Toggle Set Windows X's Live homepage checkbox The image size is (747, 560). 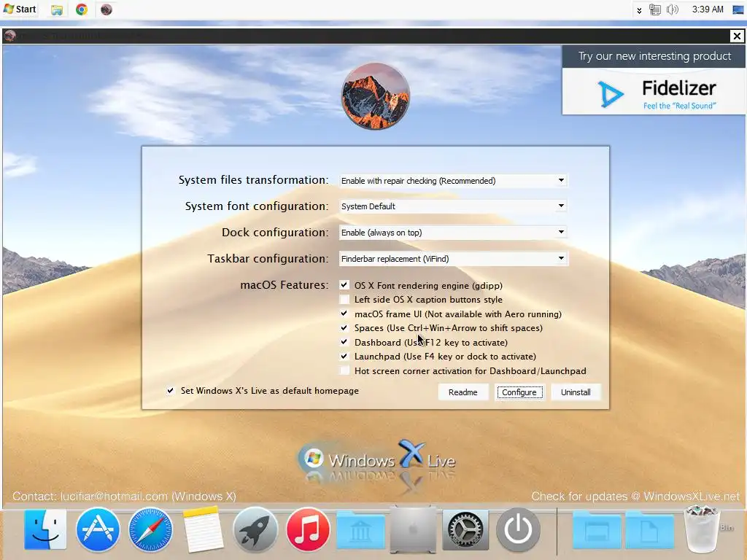(170, 391)
